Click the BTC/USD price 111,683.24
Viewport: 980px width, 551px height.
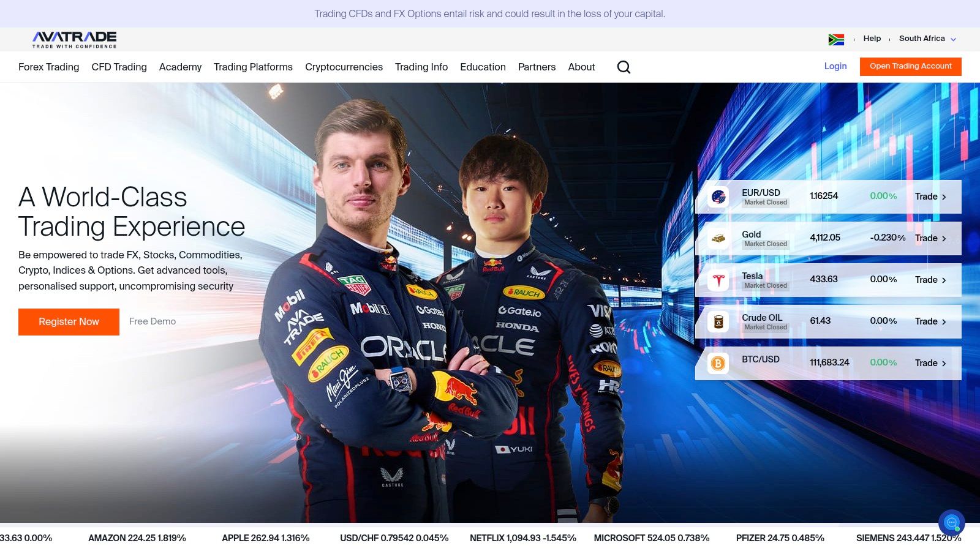[x=829, y=362]
